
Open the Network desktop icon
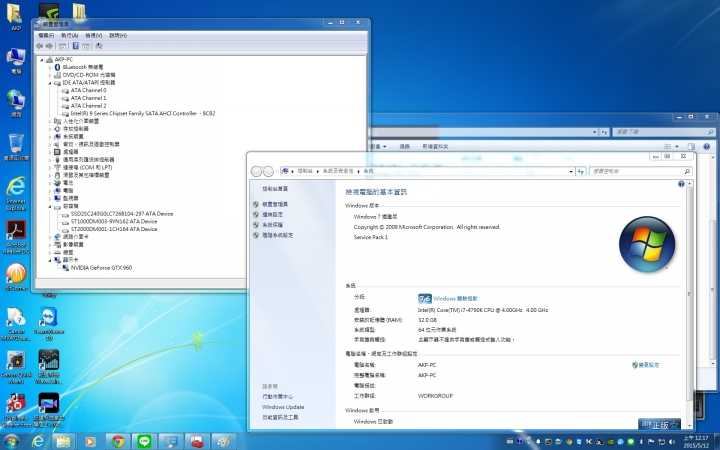coord(16,103)
